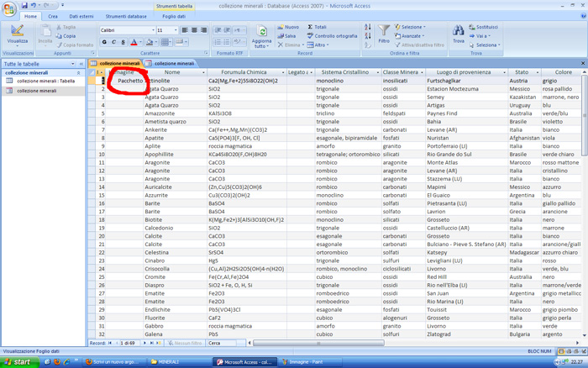Switch to second collezione minerali document tab
588x368 pixels.
point(171,63)
